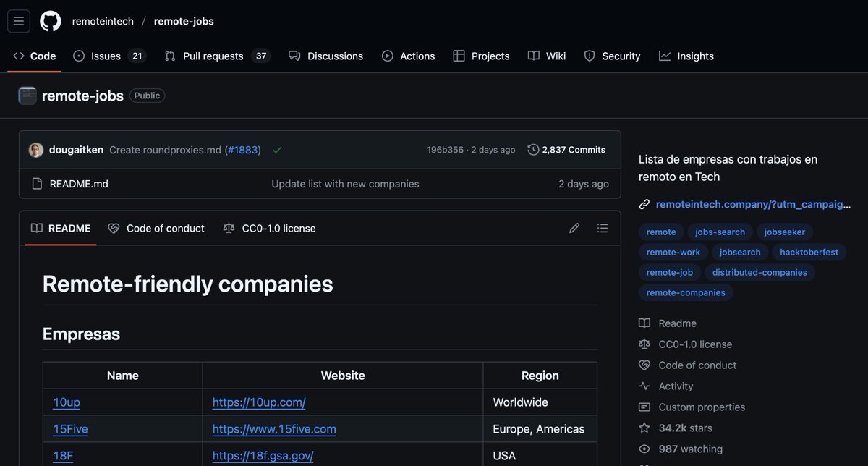Open the Pull requests tab
868x466 pixels.
(x=217, y=56)
